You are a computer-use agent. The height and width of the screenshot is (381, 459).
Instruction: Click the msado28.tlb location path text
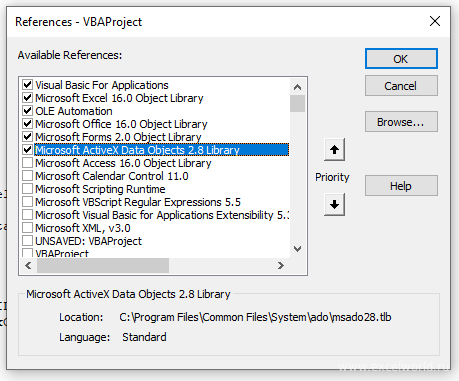tap(255, 317)
